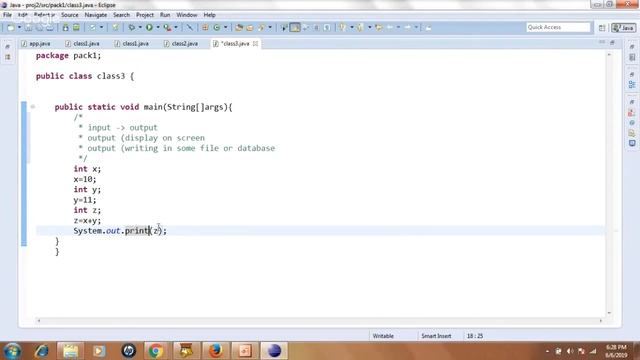Viewport: 640px width, 360px height.
Task: Click the New file toolbar icon
Action: coord(11,27)
